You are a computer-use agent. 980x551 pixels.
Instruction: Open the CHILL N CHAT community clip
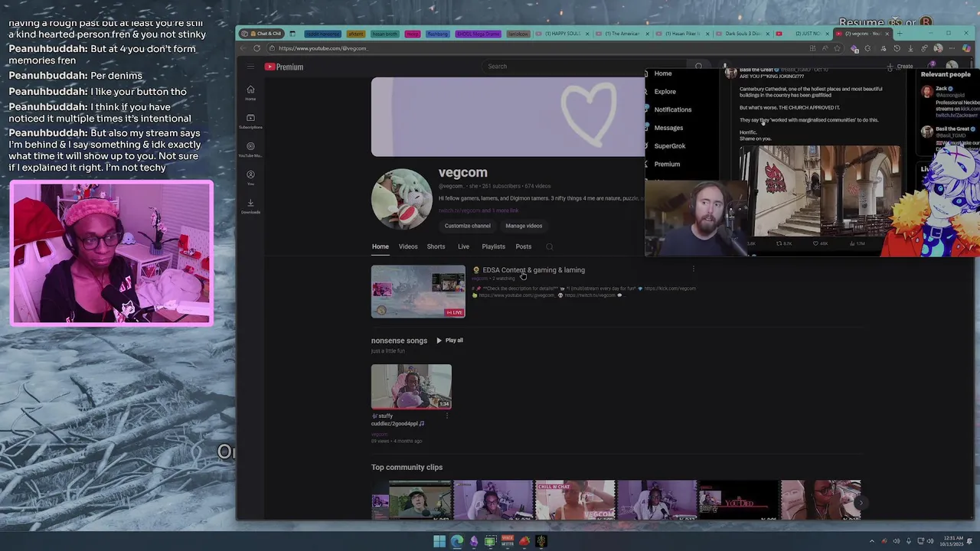click(575, 500)
